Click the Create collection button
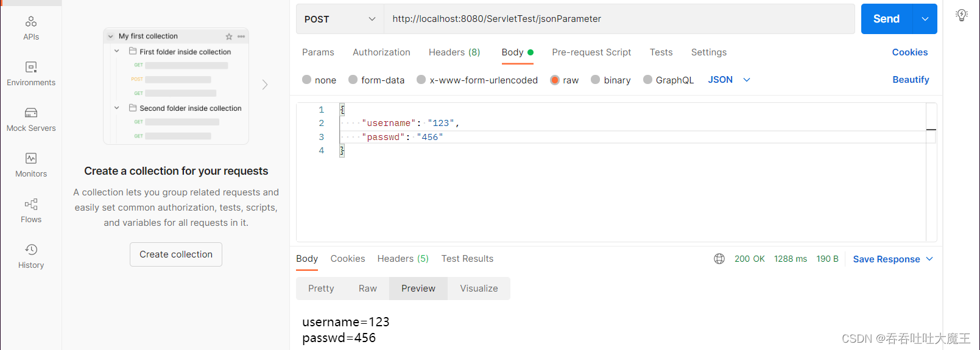This screenshot has height=350, width=980. coord(176,254)
